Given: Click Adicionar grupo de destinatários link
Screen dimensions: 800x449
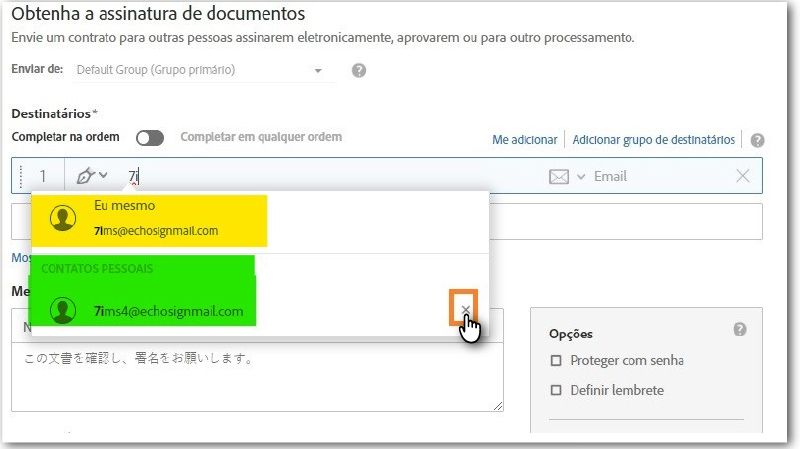Looking at the screenshot, I should [x=654, y=140].
